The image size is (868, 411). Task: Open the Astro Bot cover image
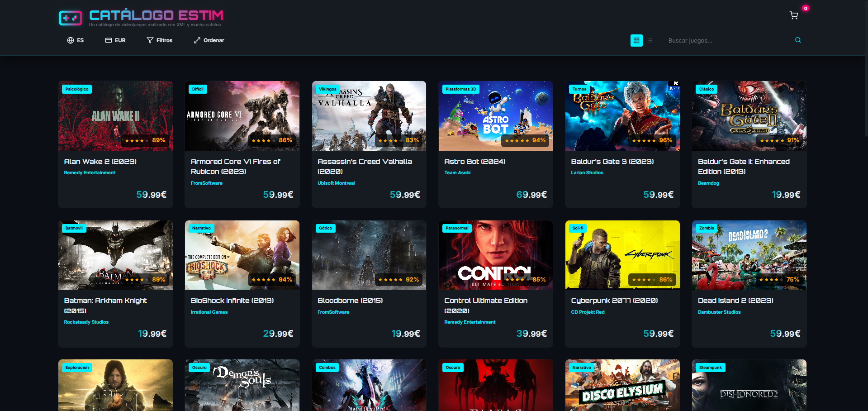click(x=496, y=116)
